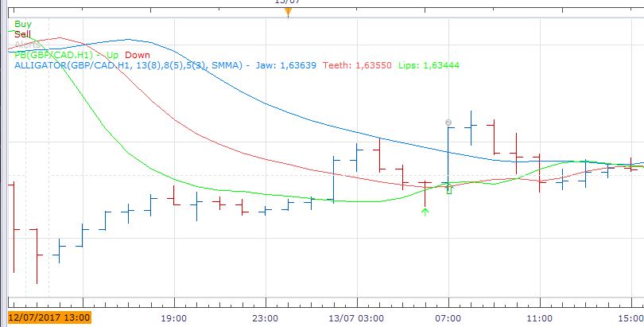
Task: Click the Buy label in chart legend
Action: [x=22, y=24]
